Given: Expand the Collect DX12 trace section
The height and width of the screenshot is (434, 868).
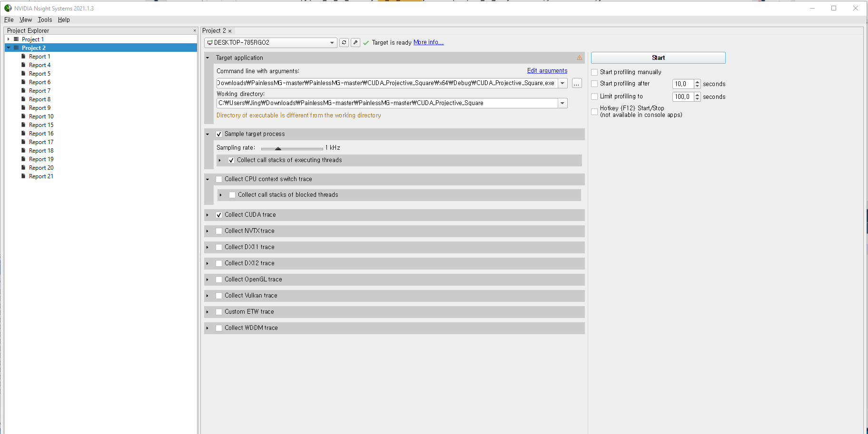Looking at the screenshot, I should pyautogui.click(x=207, y=263).
